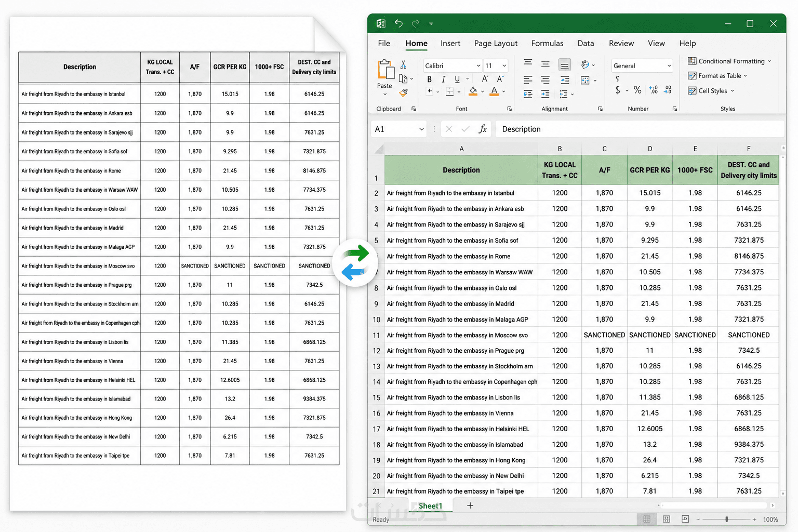Screen dimensions: 798x532
Task: Click the Undo arrow in title bar
Action: click(398, 23)
